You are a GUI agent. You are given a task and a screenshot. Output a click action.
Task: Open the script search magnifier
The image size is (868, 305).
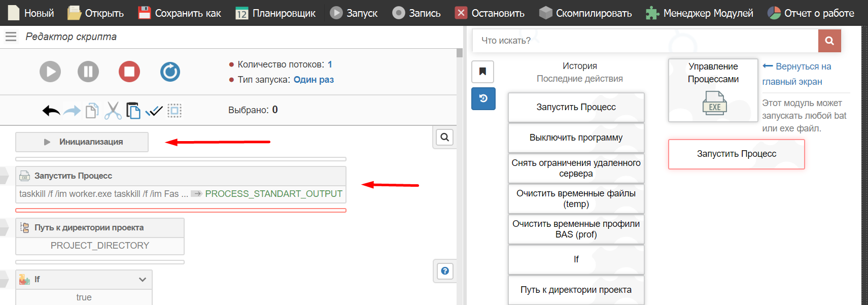[444, 137]
